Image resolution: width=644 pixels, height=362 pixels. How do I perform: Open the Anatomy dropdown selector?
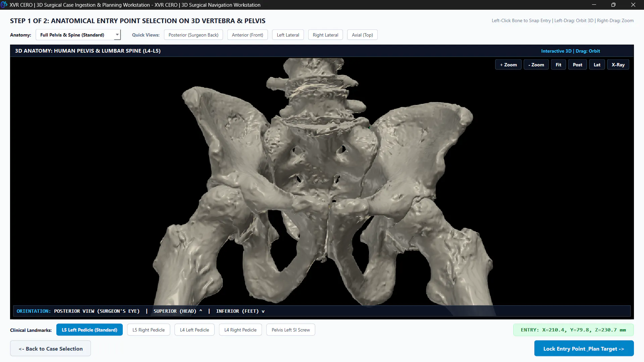click(78, 35)
